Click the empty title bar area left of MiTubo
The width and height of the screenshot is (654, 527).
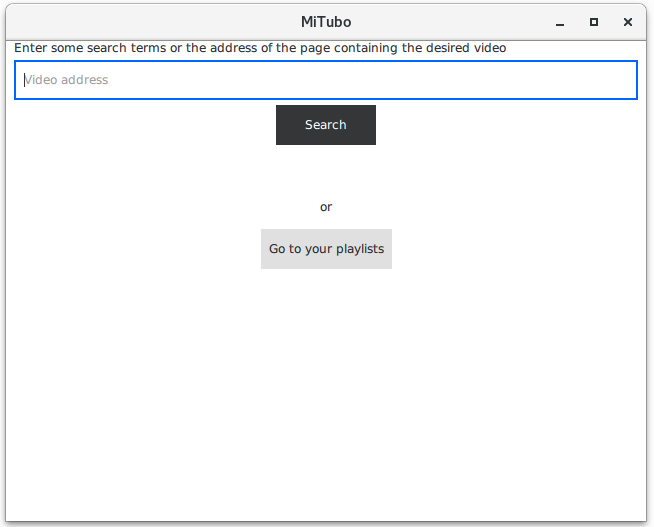click(150, 22)
